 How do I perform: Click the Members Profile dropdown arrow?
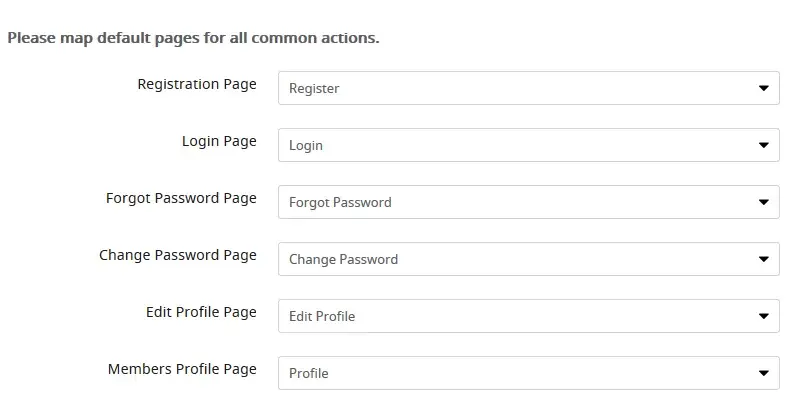pos(764,373)
